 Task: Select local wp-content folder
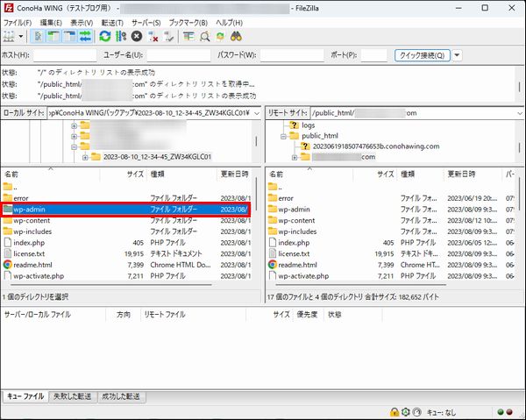tap(32, 220)
